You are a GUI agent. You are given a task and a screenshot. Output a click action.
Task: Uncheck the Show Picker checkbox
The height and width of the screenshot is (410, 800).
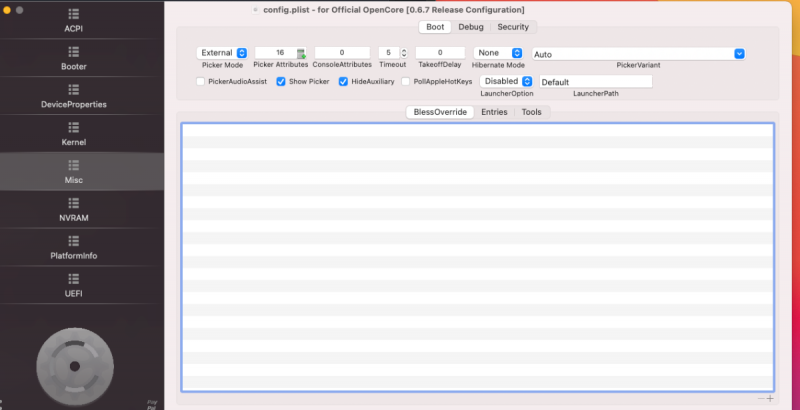pyautogui.click(x=281, y=82)
